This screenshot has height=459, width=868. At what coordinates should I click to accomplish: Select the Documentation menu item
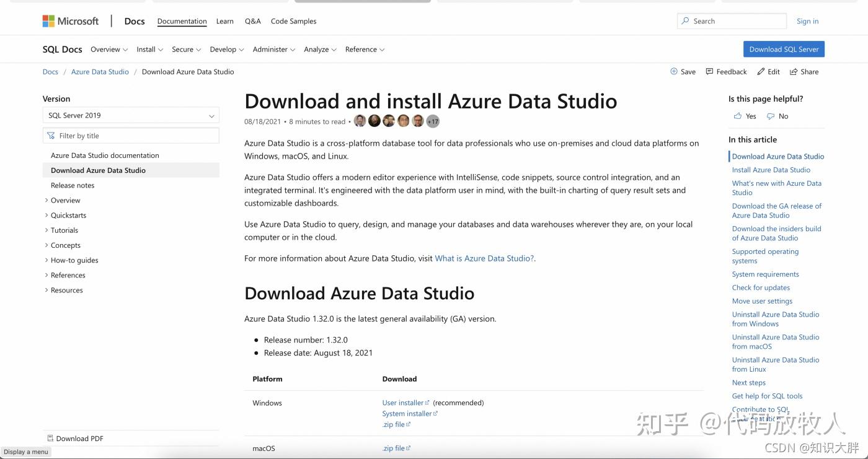[x=182, y=20]
